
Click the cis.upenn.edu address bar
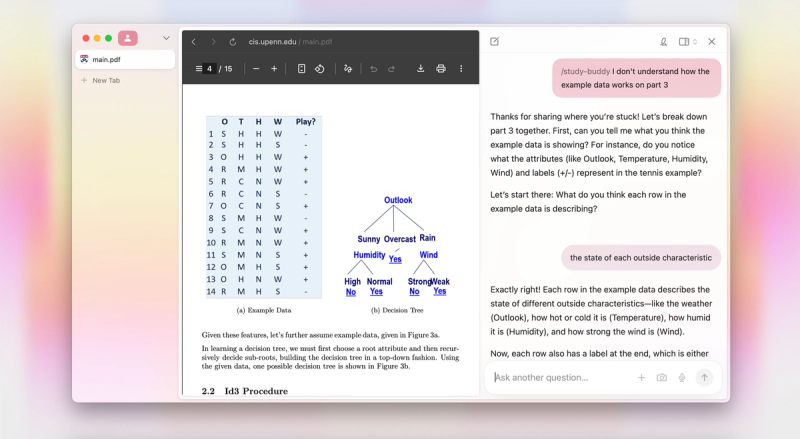(290, 42)
